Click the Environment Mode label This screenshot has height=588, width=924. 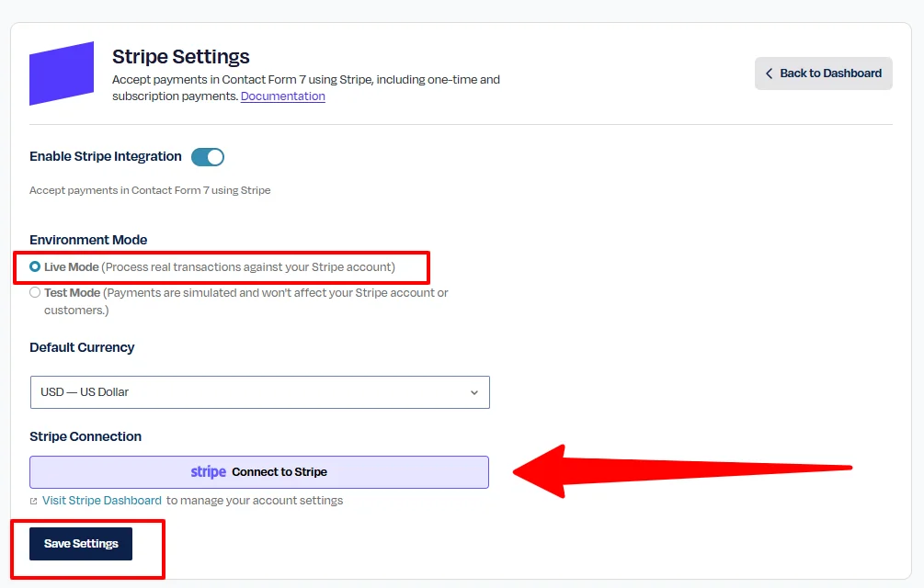point(88,240)
